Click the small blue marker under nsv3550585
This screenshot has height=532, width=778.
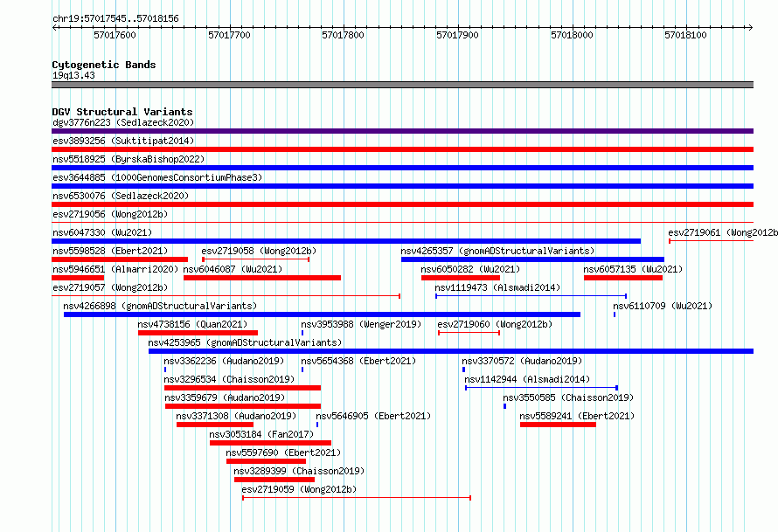pos(504,406)
